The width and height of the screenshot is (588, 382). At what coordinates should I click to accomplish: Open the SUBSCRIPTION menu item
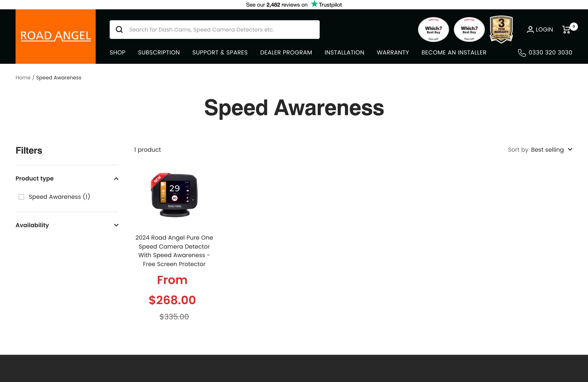point(159,52)
